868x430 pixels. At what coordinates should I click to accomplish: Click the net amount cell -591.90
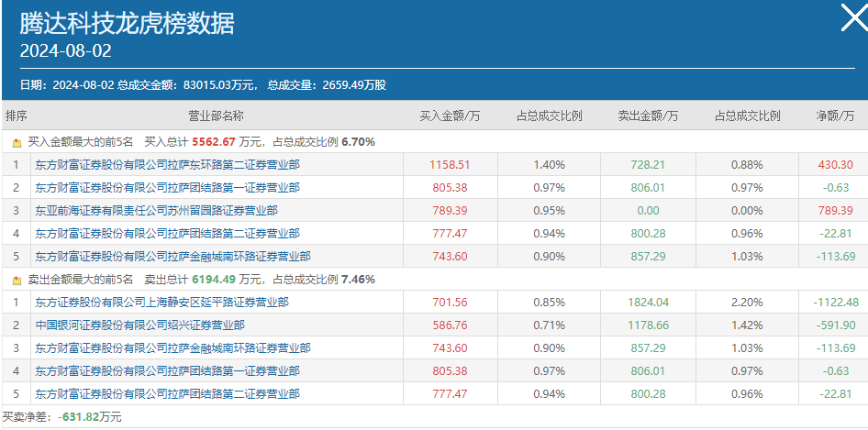pos(835,325)
